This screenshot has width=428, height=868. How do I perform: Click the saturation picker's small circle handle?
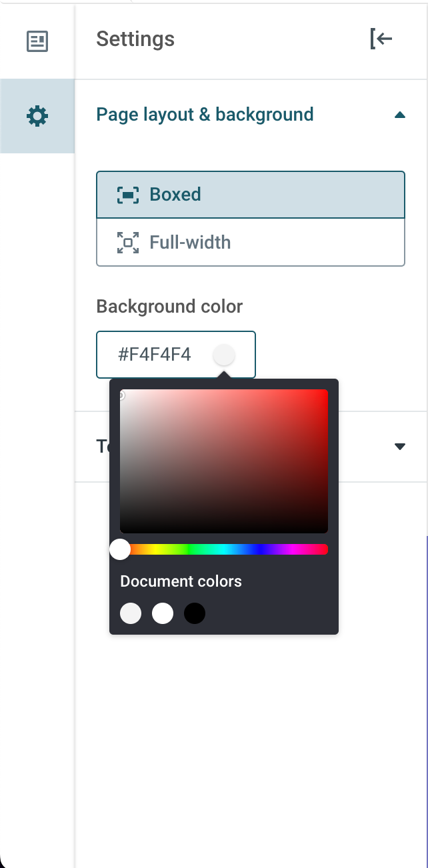[x=121, y=395]
